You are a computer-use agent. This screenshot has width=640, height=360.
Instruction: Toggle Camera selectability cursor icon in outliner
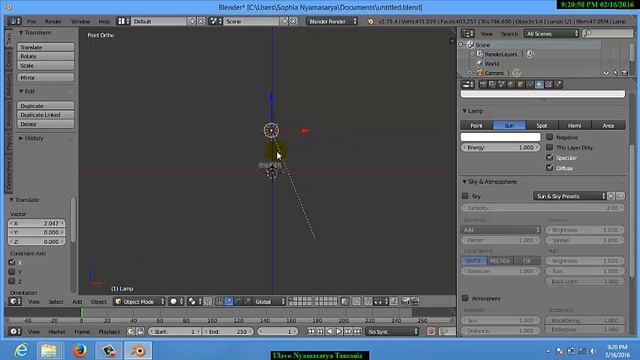pyautogui.click(x=616, y=73)
